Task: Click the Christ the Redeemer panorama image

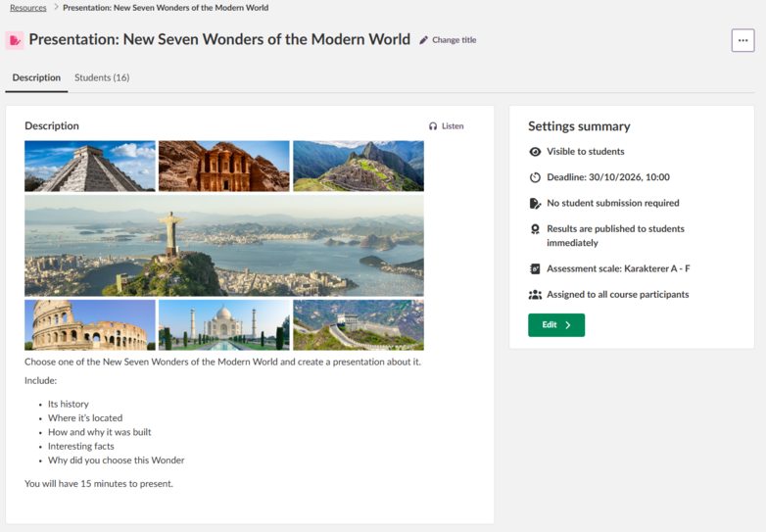Action: tap(224, 246)
